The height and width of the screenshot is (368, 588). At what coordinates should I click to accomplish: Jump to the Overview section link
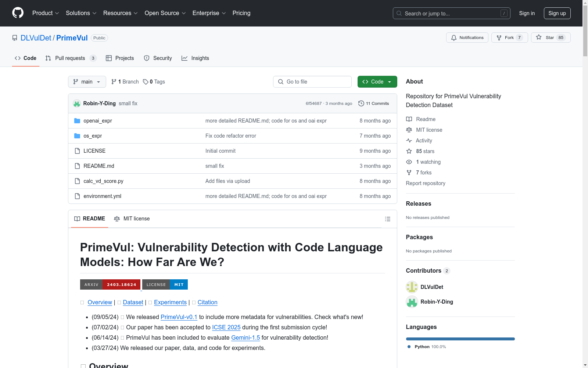(100, 302)
